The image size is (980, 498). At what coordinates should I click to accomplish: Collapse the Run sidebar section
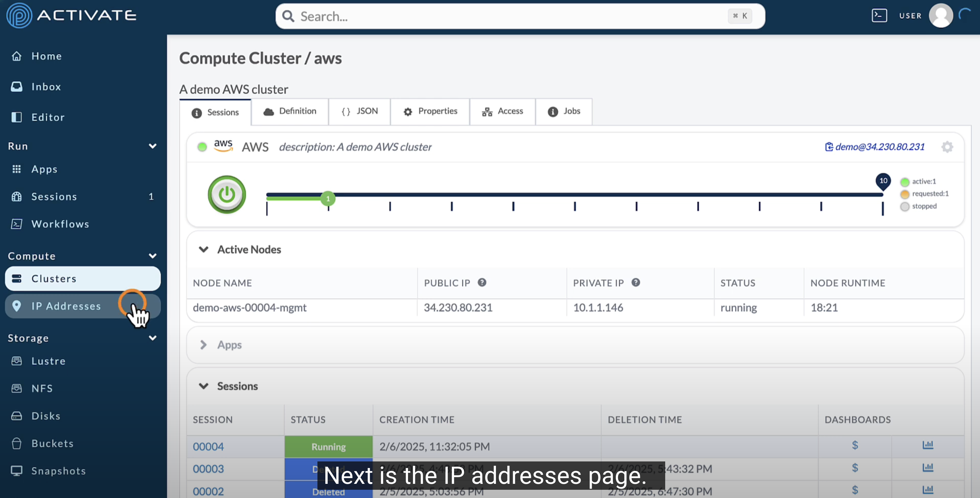(152, 146)
